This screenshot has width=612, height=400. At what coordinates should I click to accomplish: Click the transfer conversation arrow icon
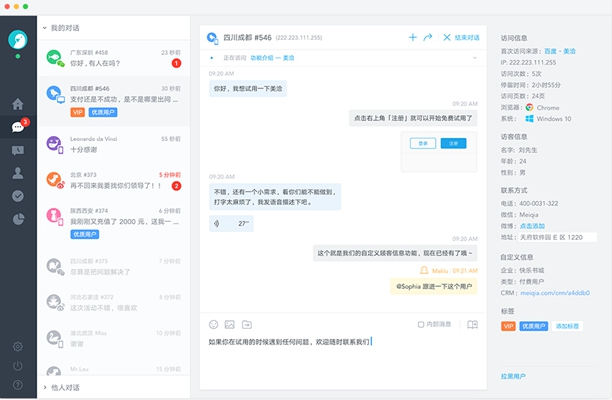pyautogui.click(x=428, y=37)
